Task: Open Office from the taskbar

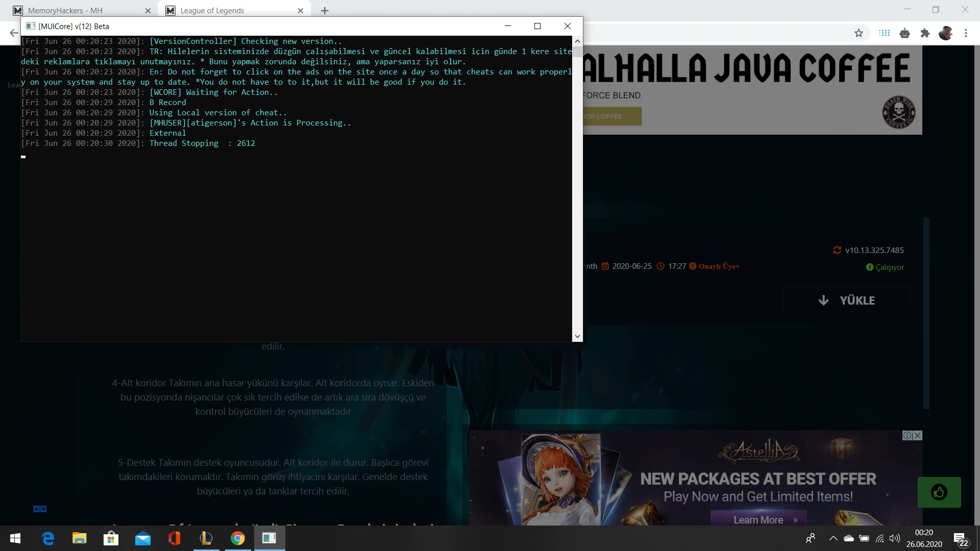Action: click(x=175, y=538)
